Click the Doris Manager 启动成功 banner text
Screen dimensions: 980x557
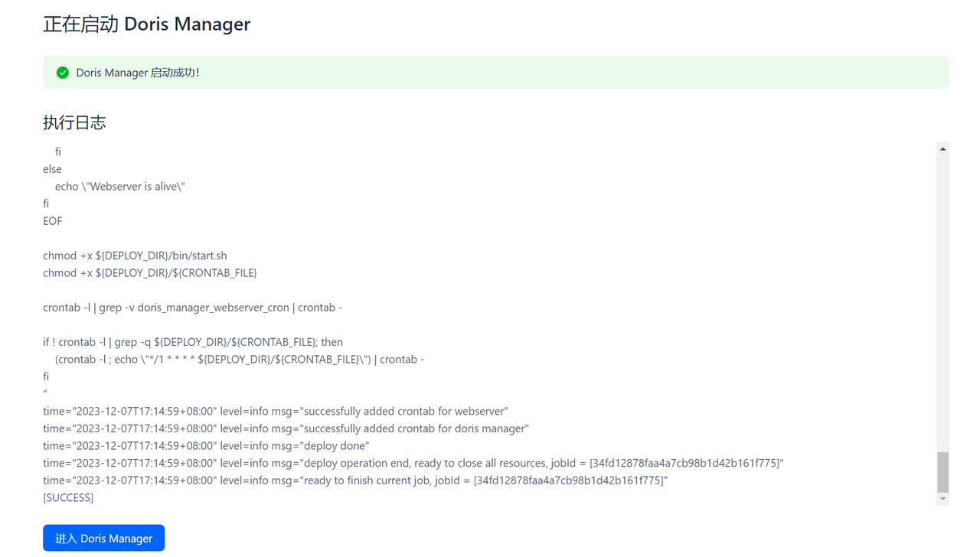(x=138, y=73)
